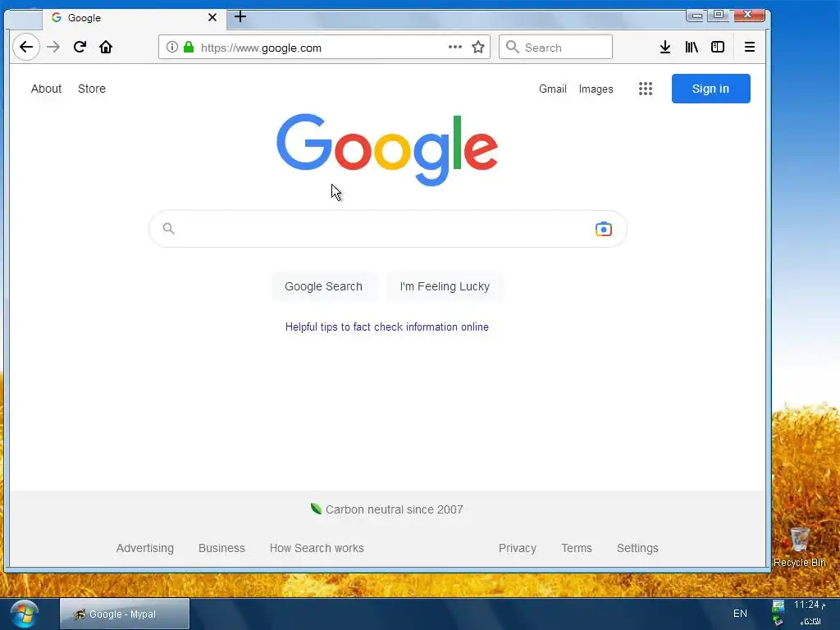
Task: Click the Google logo
Action: (387, 149)
